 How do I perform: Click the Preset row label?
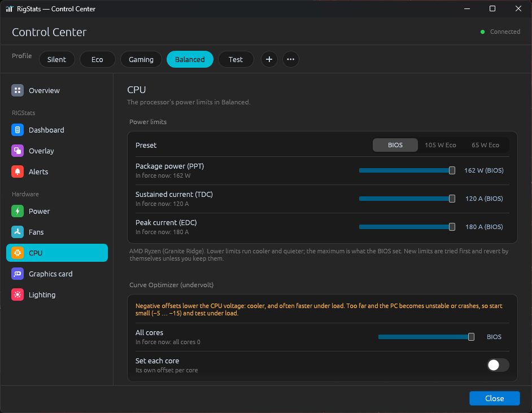[146, 145]
